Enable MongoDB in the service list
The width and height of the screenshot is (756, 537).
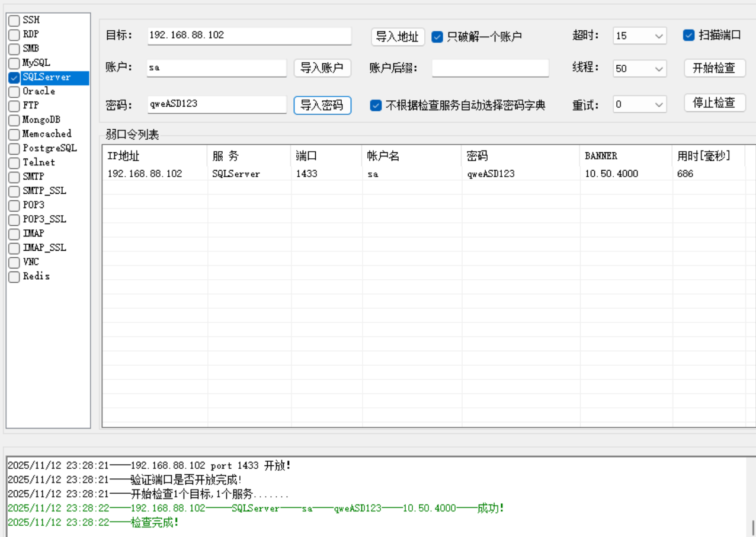coord(13,119)
